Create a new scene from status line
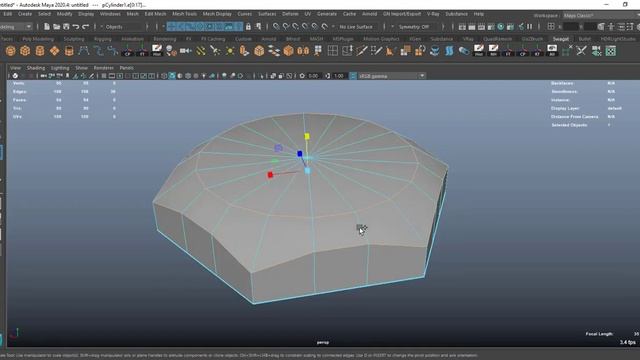640x360 pixels. coord(47,27)
